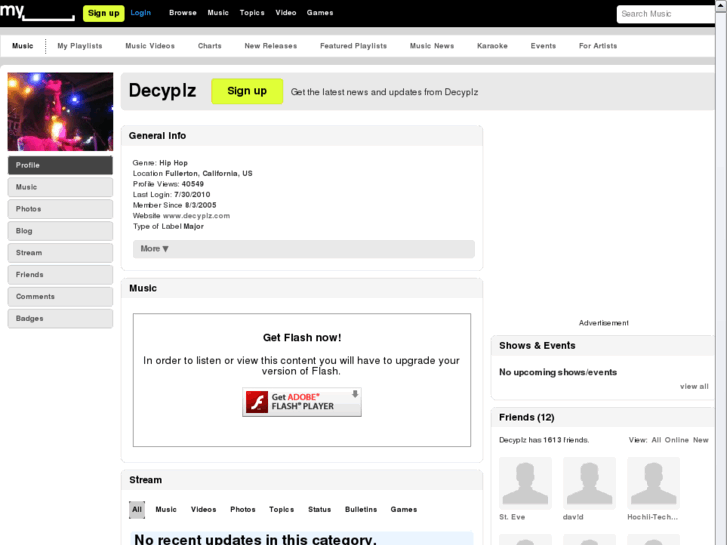Select the Videos stream filter

point(204,509)
